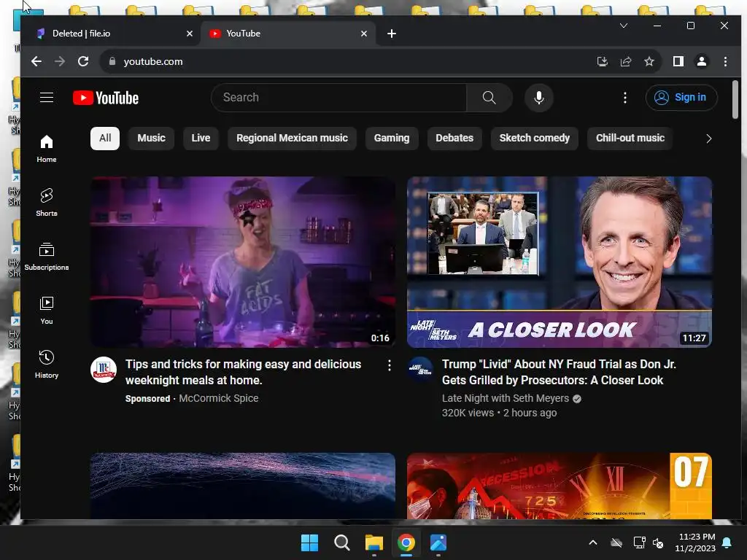View site information lock icon
This screenshot has width=747, height=560.
pyautogui.click(x=112, y=61)
